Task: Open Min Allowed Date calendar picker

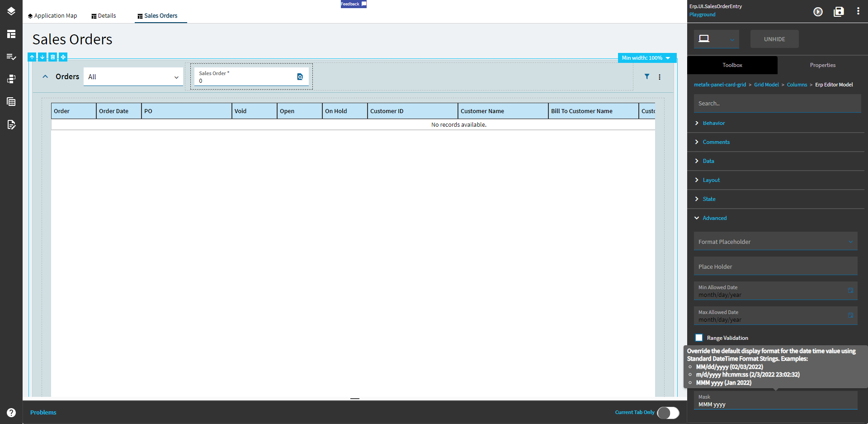Action: (x=850, y=291)
